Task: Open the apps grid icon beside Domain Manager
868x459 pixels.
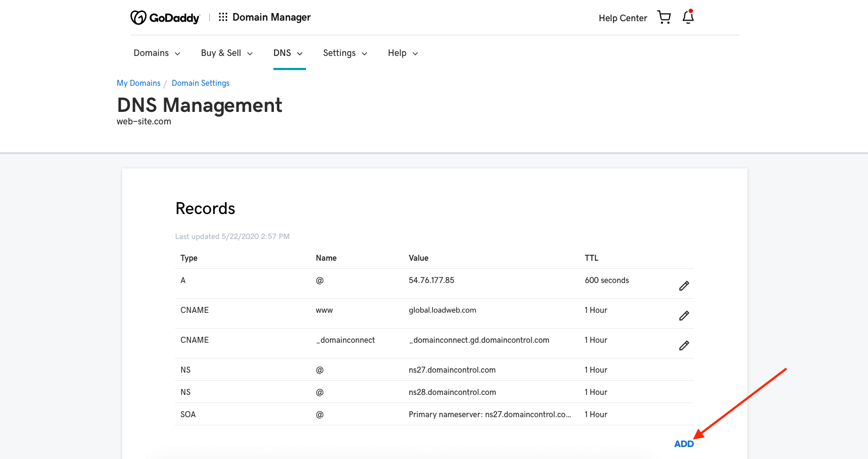Action: coord(223,17)
